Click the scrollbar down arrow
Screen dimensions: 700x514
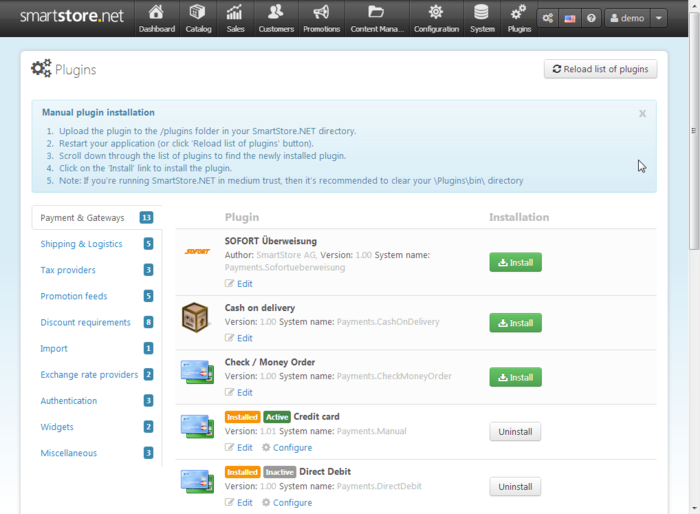click(694, 508)
